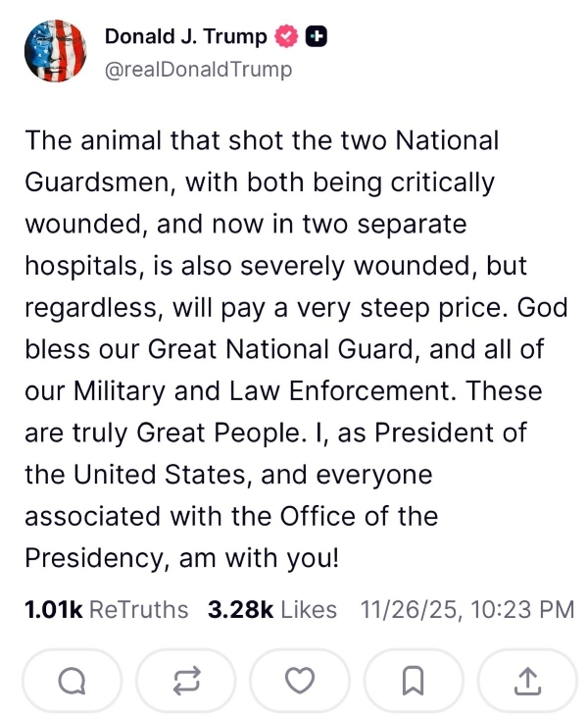Image resolution: width=588 pixels, height=716 pixels.
Task: Click the text "Presidency, am with you!"
Action: (181, 557)
